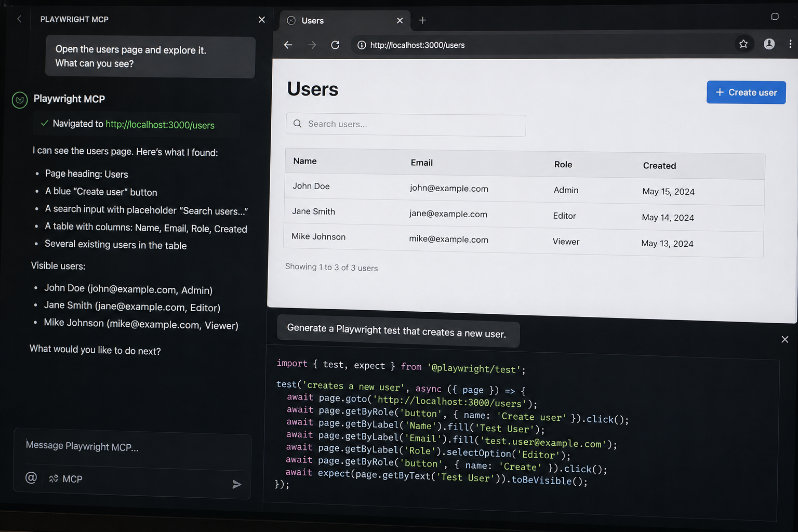This screenshot has width=798, height=532.
Task: Click the 'Page heading: Users' bullet
Action: click(x=86, y=174)
